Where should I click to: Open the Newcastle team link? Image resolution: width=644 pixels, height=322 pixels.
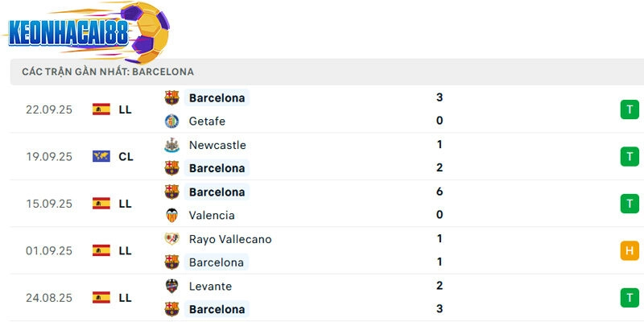pyautogui.click(x=217, y=145)
